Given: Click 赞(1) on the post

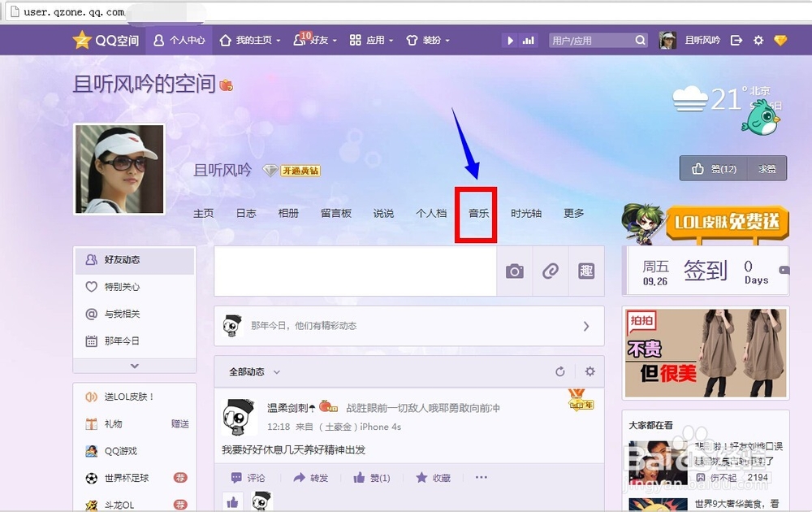Looking at the screenshot, I should 372,478.
